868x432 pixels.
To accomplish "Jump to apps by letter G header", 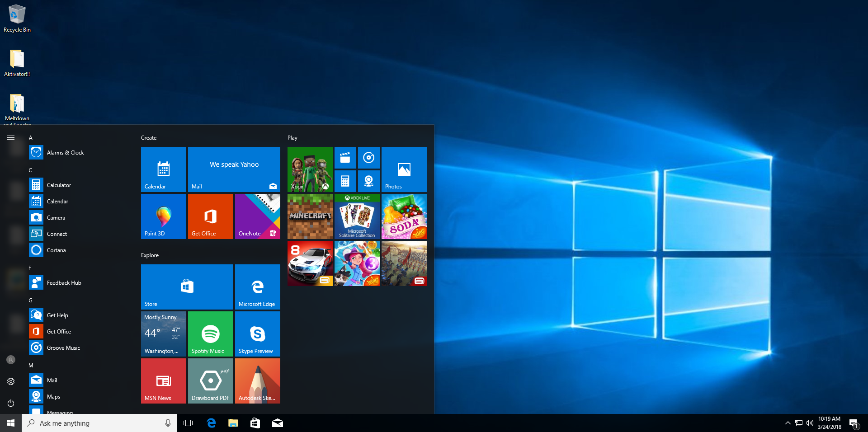I will (x=30, y=301).
